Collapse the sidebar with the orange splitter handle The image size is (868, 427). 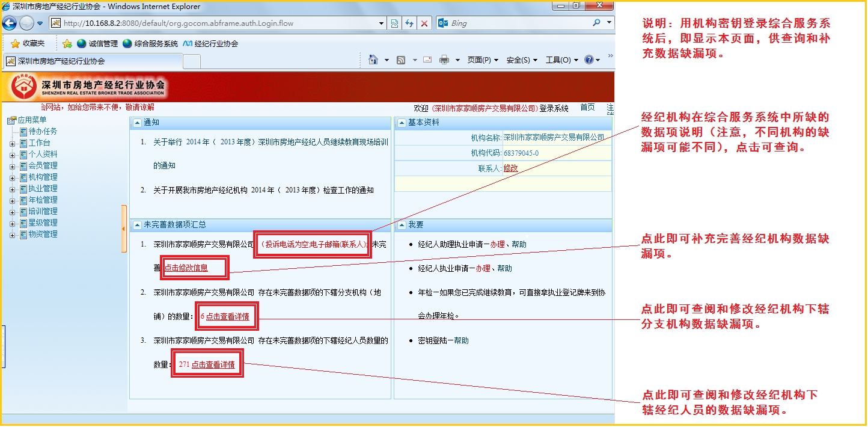click(124, 229)
